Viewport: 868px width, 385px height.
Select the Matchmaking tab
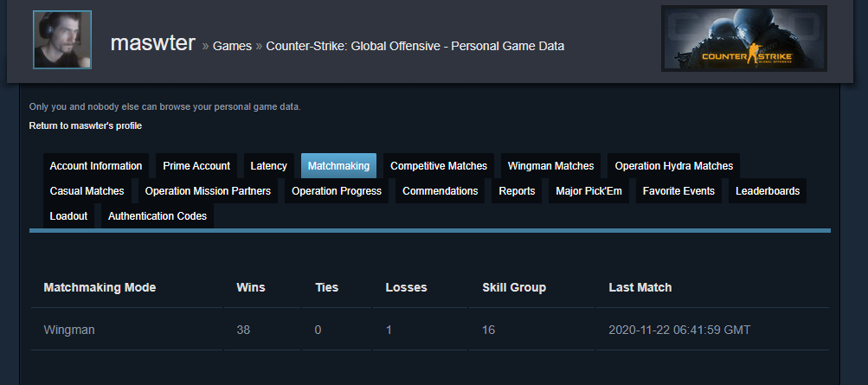click(x=338, y=166)
